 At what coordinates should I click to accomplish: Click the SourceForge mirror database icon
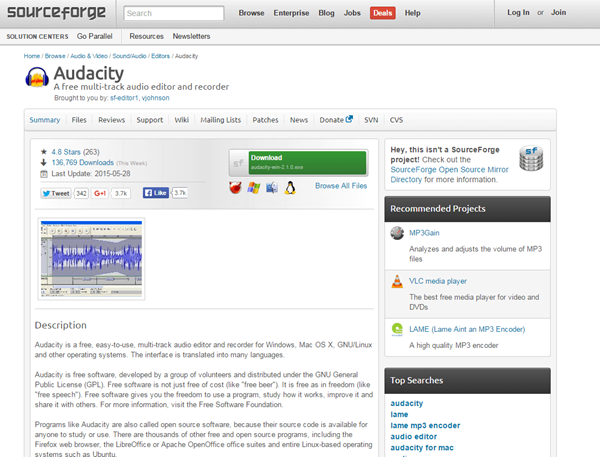click(x=531, y=158)
